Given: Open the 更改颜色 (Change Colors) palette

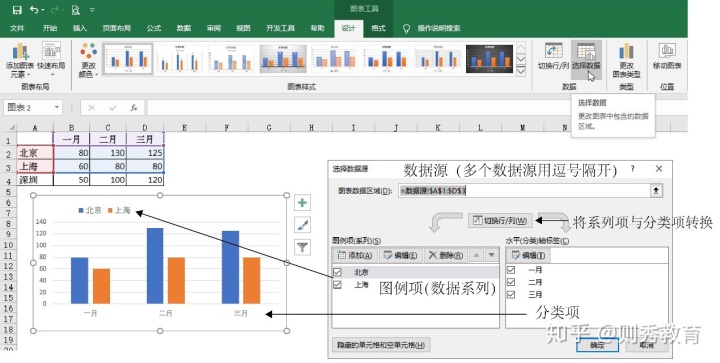Looking at the screenshot, I should coord(88,61).
